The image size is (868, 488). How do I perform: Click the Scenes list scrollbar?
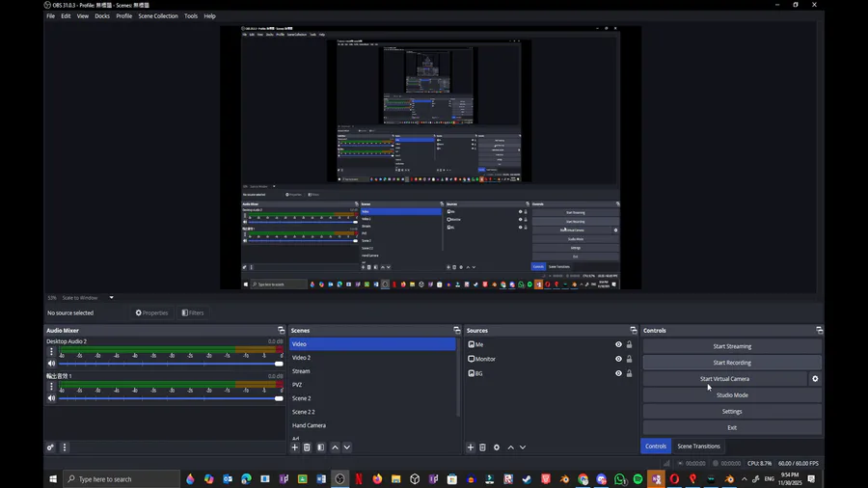(x=458, y=377)
